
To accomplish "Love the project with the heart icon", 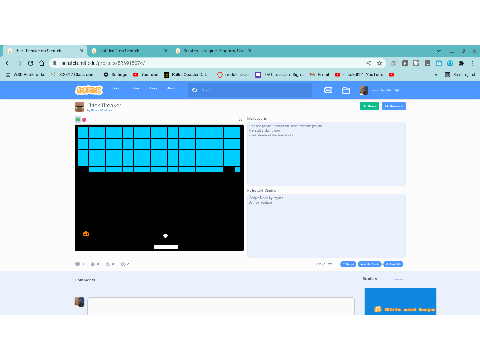I will [x=77, y=264].
